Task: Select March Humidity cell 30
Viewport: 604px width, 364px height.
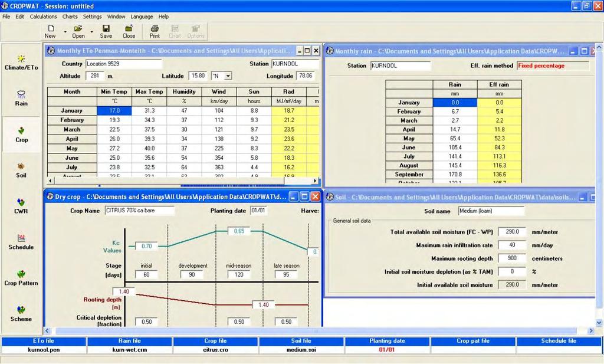Action: [x=184, y=129]
